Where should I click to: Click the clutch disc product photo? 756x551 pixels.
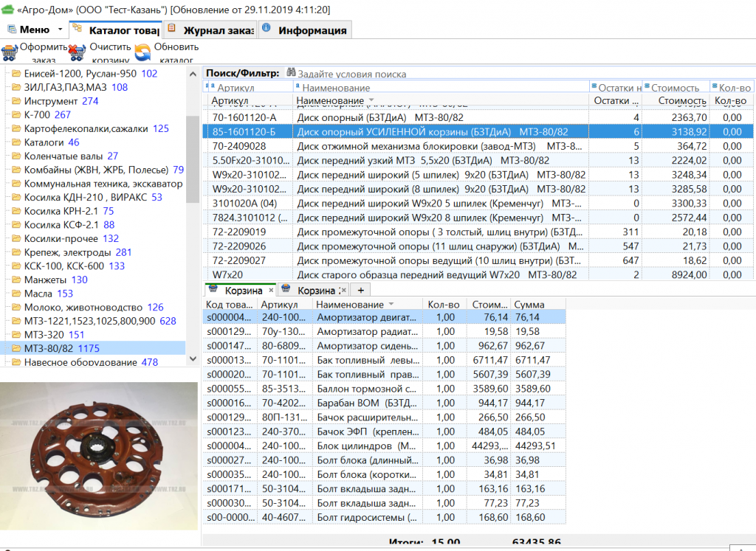click(99, 456)
